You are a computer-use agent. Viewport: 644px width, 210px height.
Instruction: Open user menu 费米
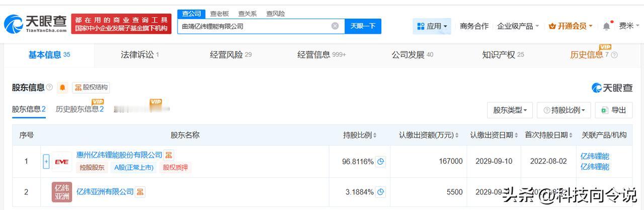pos(629,26)
